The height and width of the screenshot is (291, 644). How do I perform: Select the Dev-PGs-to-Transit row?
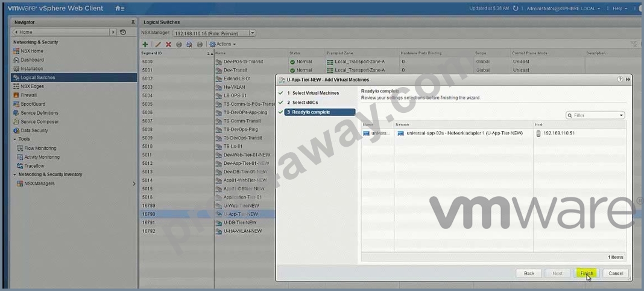pyautogui.click(x=243, y=62)
